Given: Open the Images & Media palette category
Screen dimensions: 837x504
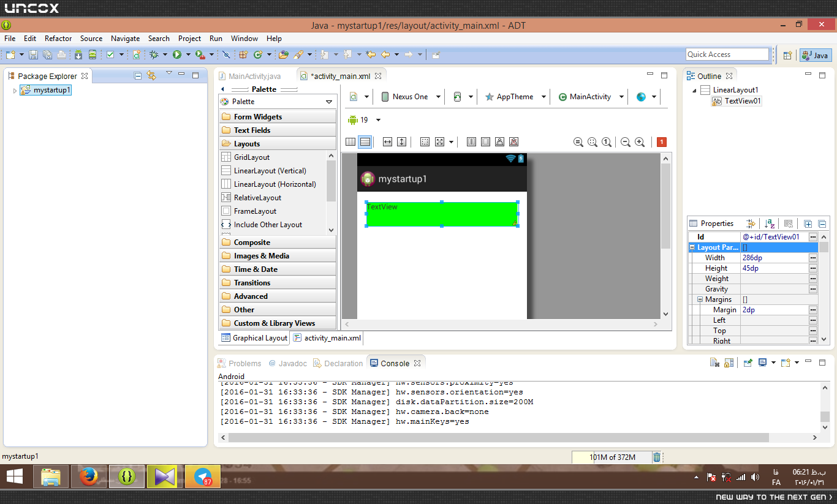Looking at the screenshot, I should [278, 256].
